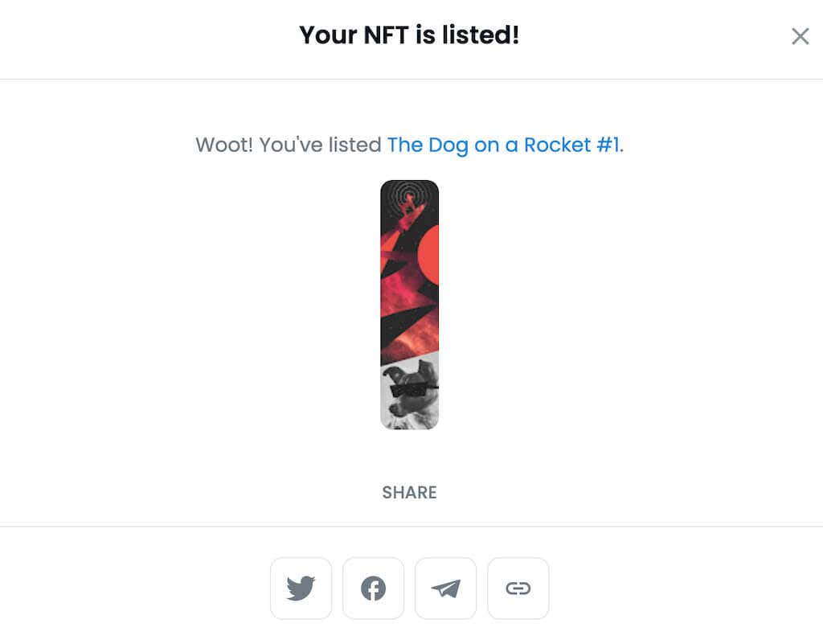The width and height of the screenshot is (823, 644).
Task: Click the orange-red circle in the artwork
Action: [430, 254]
